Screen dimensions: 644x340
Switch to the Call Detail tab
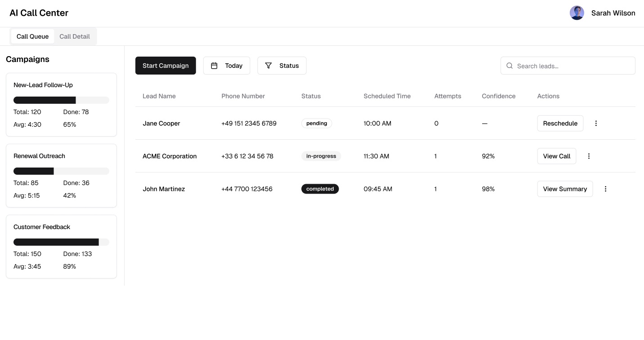[75, 36]
